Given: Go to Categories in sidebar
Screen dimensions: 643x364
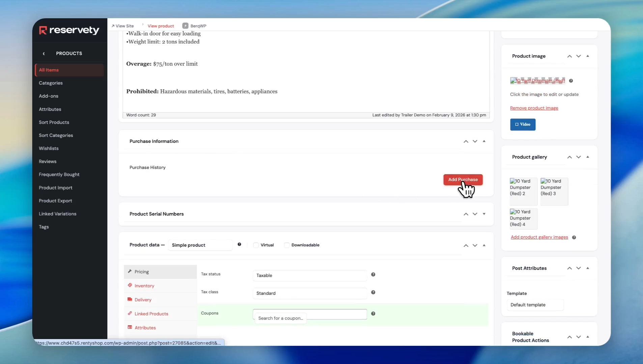Looking at the screenshot, I should [51, 83].
